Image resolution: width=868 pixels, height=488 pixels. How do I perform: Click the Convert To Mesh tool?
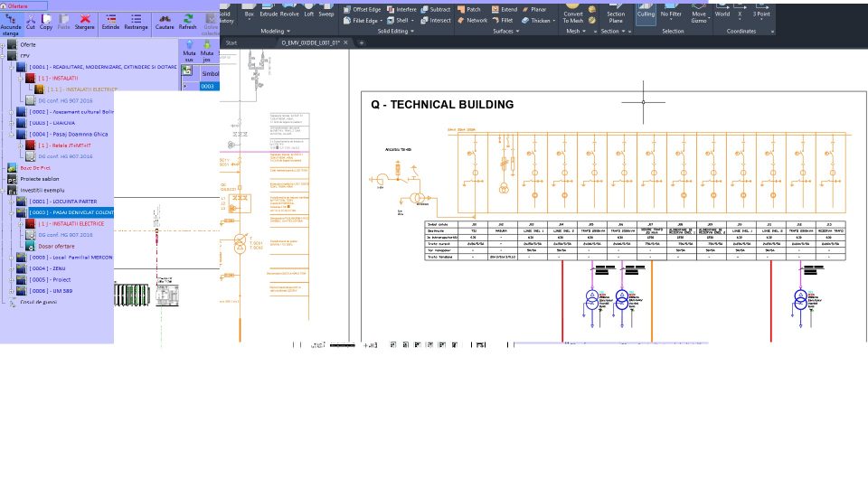(573, 14)
